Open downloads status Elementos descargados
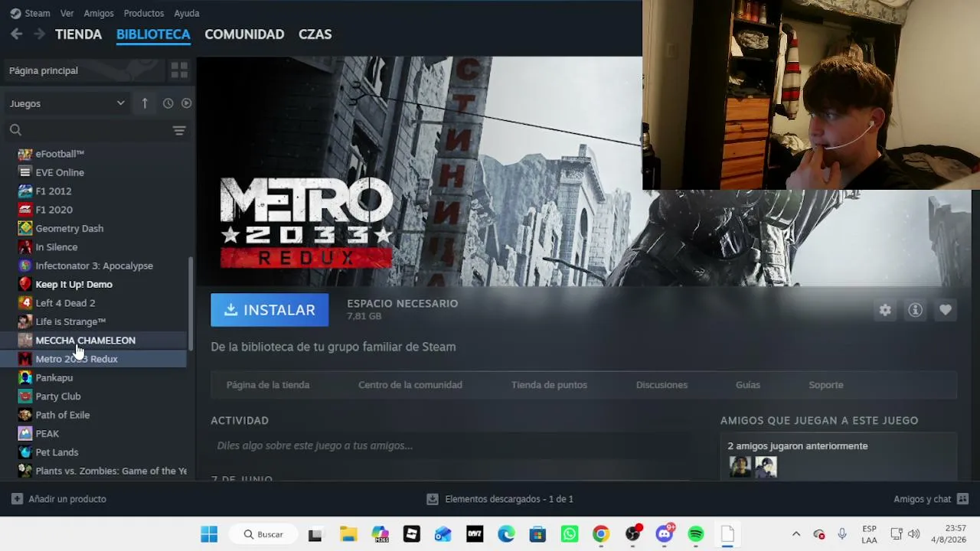 coord(500,499)
